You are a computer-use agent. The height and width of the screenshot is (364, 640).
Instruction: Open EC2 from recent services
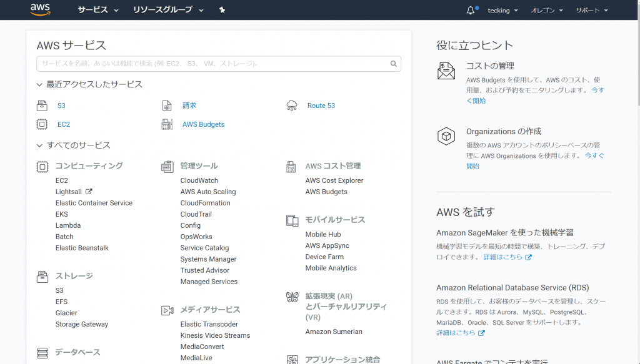[x=64, y=124]
